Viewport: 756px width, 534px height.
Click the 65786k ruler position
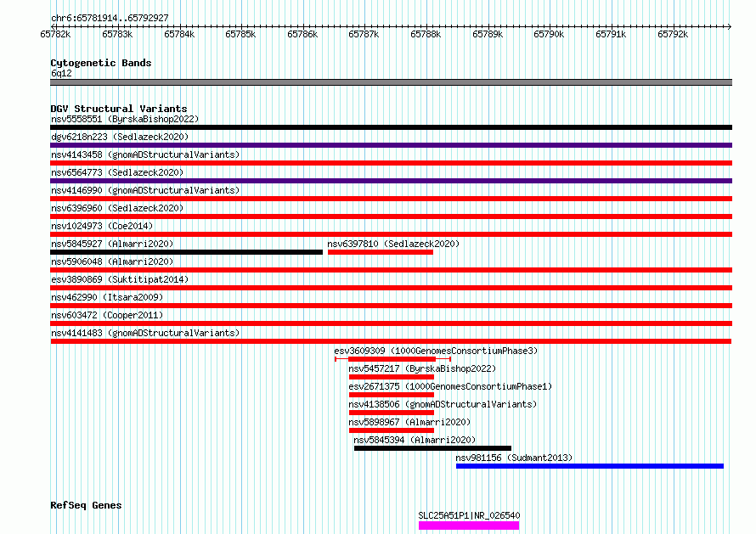tap(302, 34)
